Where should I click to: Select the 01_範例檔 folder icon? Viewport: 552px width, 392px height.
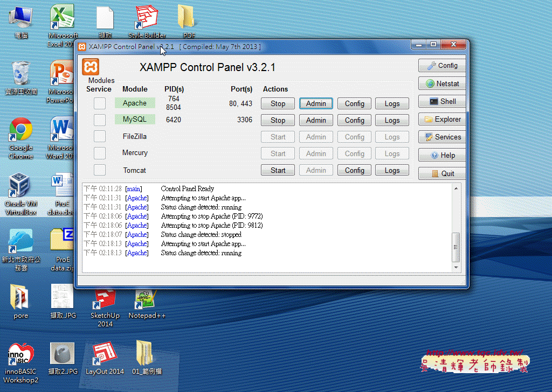tap(147, 358)
